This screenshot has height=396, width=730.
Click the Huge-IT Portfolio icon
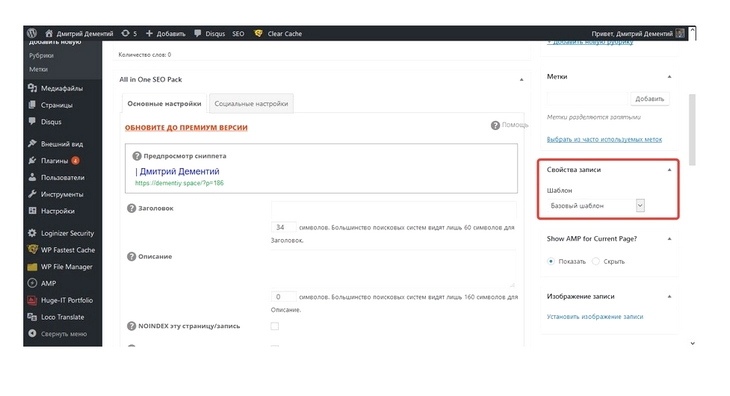32,300
